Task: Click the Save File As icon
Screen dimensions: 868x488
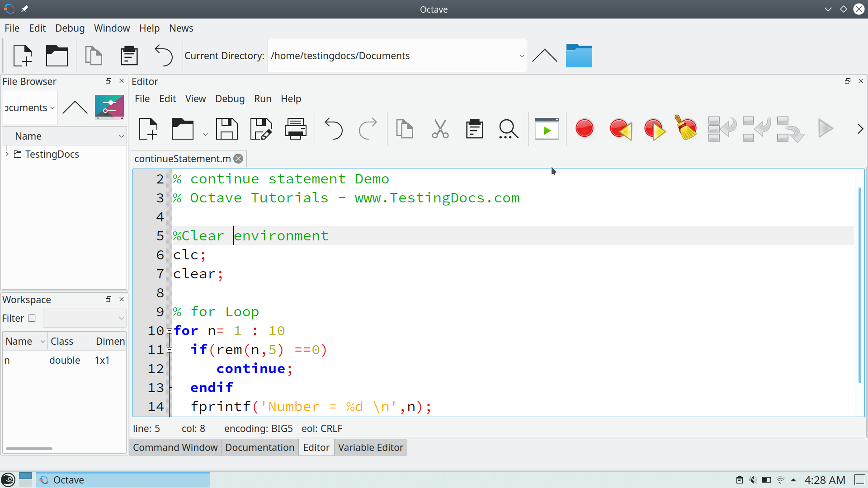Action: point(261,129)
